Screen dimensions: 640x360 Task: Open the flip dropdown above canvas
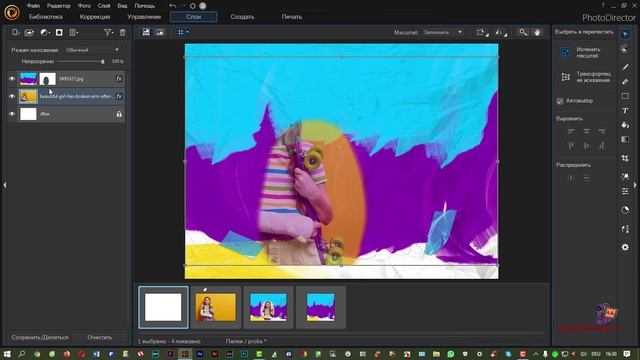pos(501,32)
